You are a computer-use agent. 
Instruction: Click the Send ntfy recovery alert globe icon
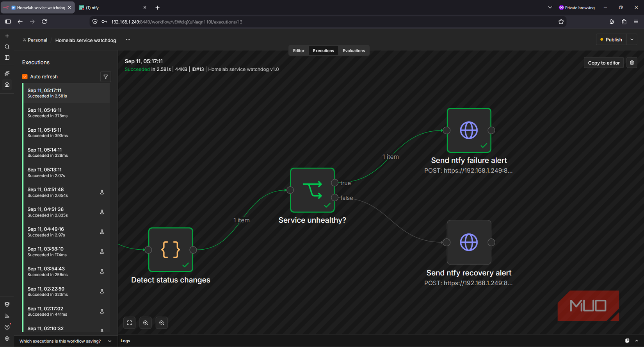(x=469, y=242)
